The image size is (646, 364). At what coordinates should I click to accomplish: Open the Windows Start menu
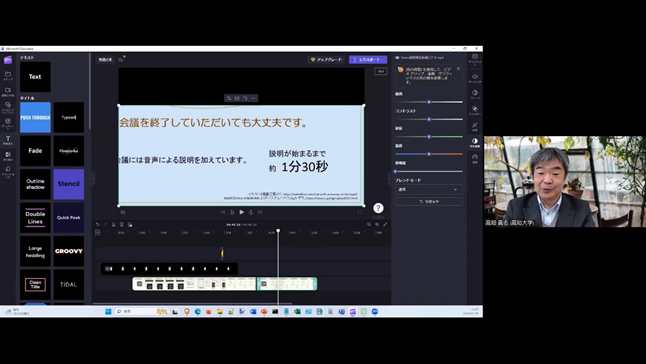108,312
